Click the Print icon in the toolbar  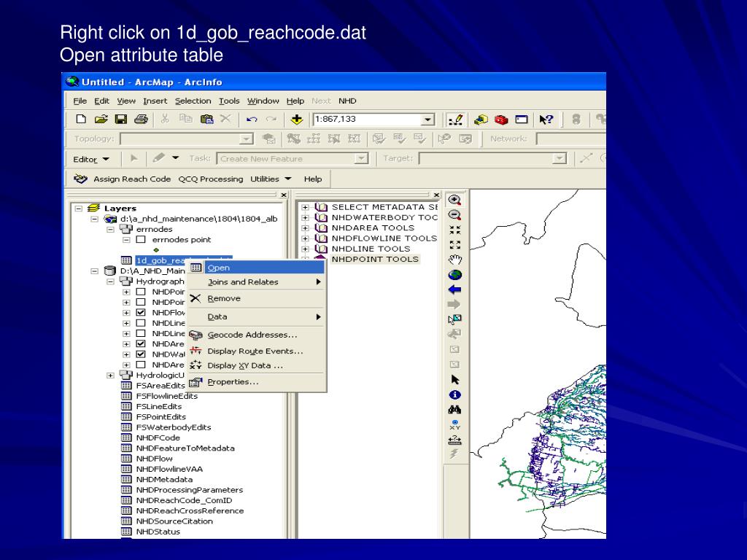[x=141, y=119]
